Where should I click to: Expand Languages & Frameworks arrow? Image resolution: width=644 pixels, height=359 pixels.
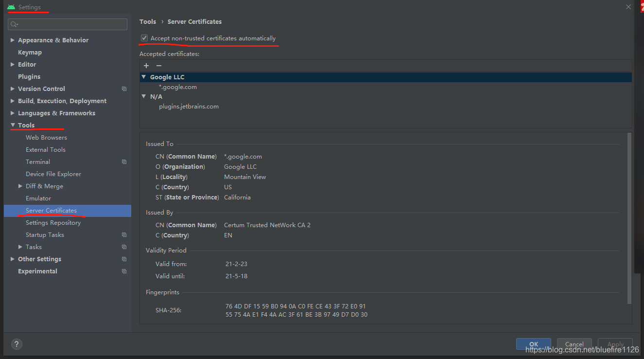pyautogui.click(x=13, y=113)
